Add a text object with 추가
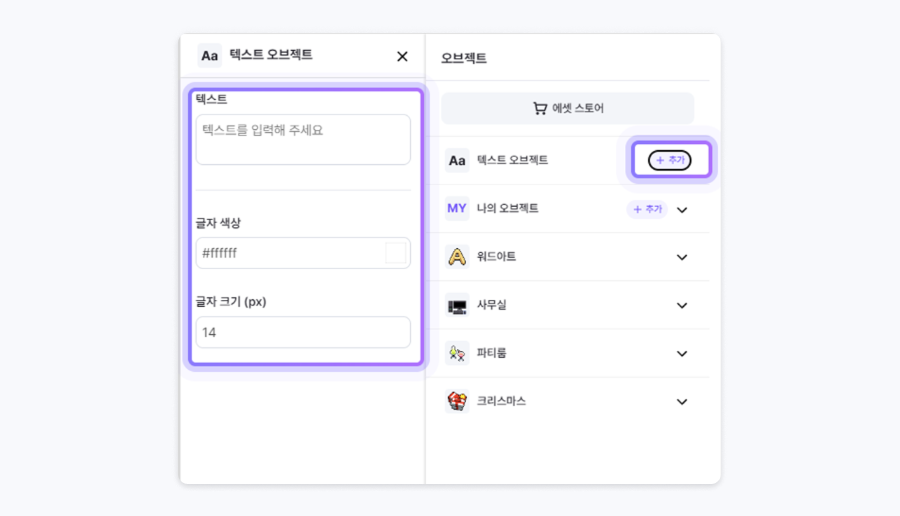The width and height of the screenshot is (900, 516). (x=670, y=160)
